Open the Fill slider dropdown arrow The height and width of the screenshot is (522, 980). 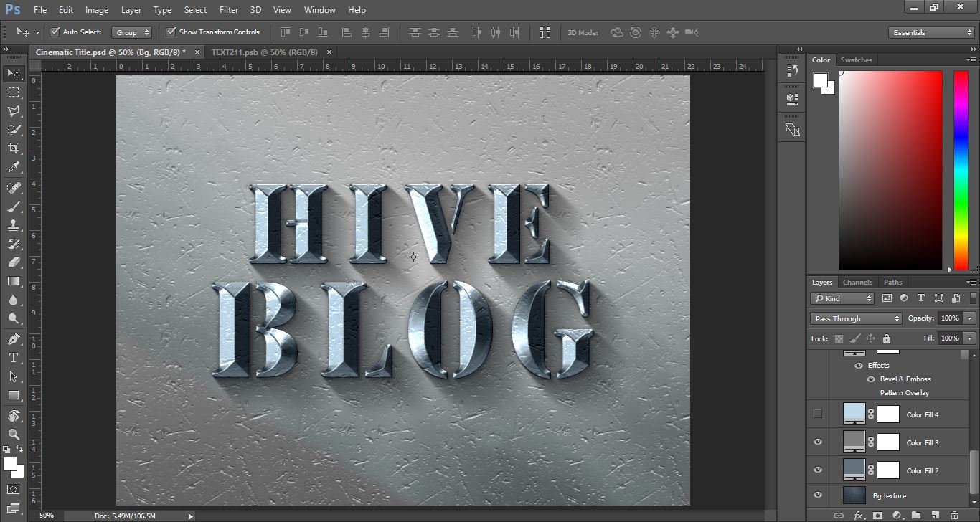970,338
